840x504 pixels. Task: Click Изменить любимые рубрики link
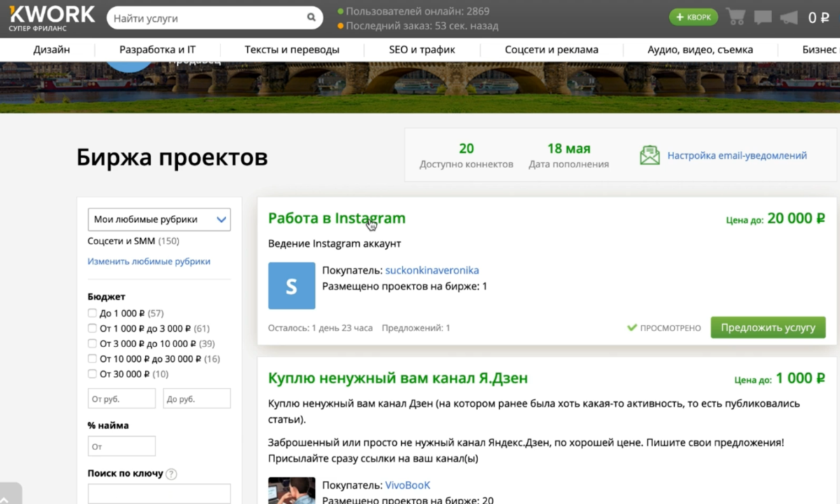click(149, 261)
